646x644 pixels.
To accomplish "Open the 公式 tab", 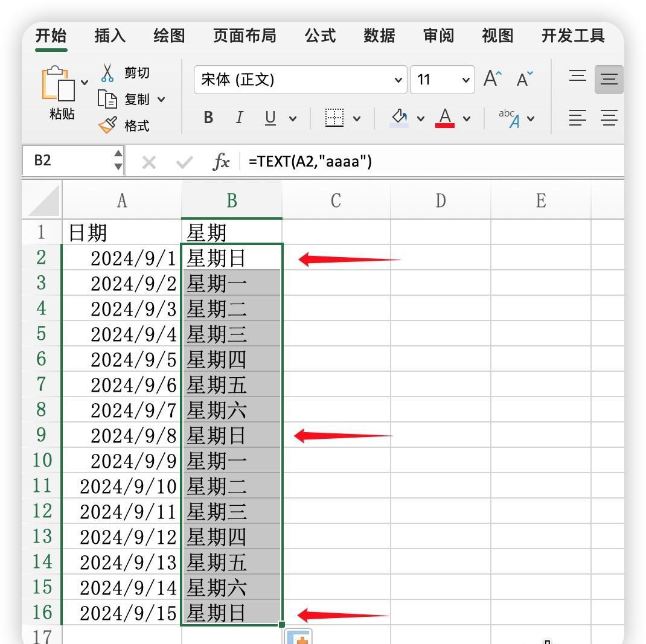I will click(320, 36).
